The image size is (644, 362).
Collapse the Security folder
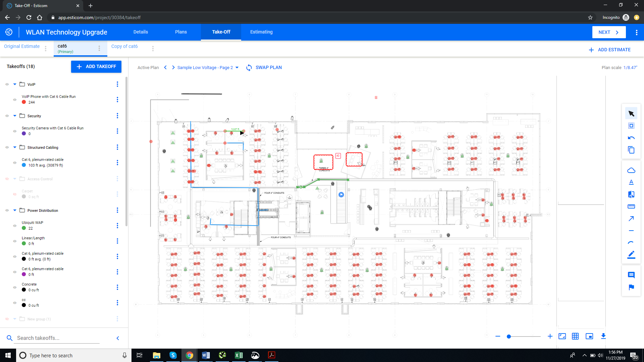pos(15,116)
